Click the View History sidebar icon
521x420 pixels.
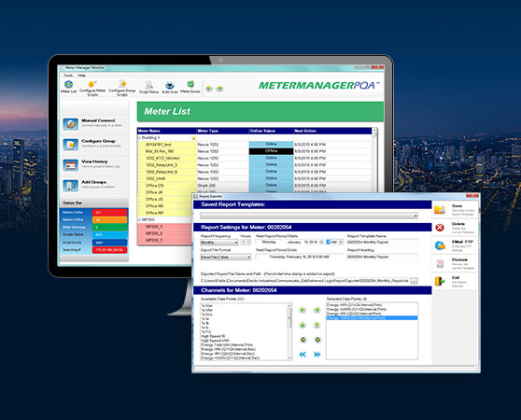[70, 165]
